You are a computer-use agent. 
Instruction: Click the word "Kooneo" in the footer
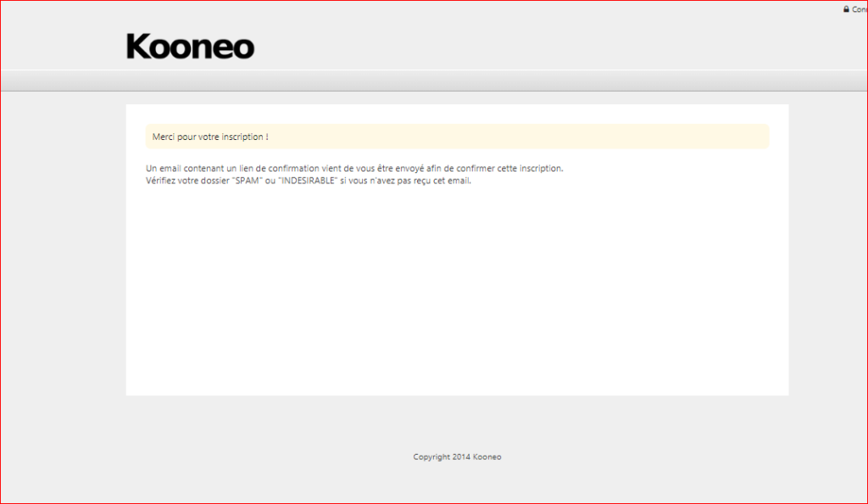point(487,457)
